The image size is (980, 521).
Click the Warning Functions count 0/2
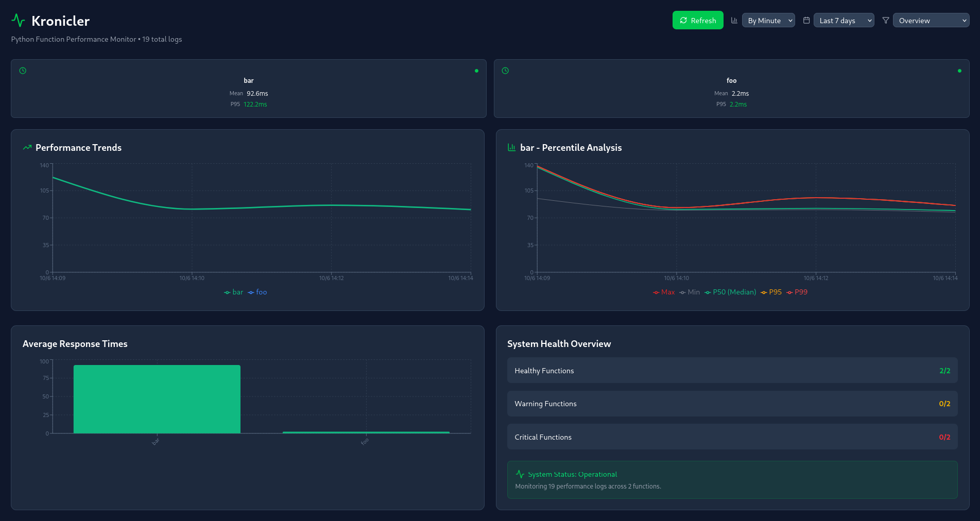[x=944, y=404]
